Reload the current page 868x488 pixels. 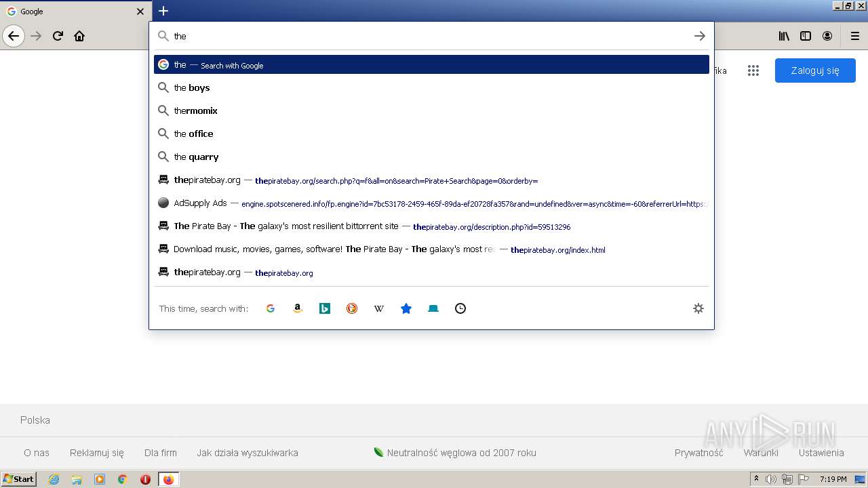[58, 36]
